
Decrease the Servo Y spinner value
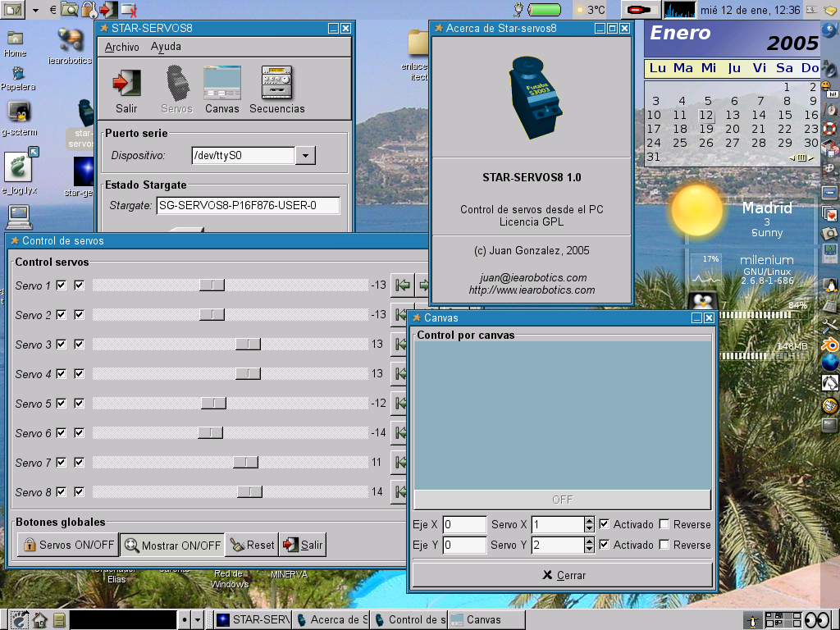[x=589, y=550]
